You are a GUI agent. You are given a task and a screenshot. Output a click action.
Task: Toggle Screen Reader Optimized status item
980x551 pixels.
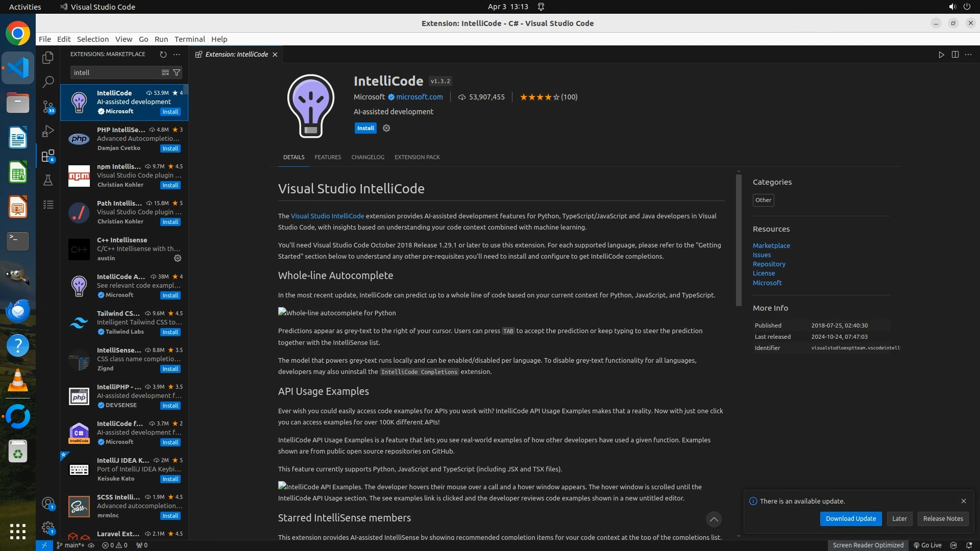868,545
